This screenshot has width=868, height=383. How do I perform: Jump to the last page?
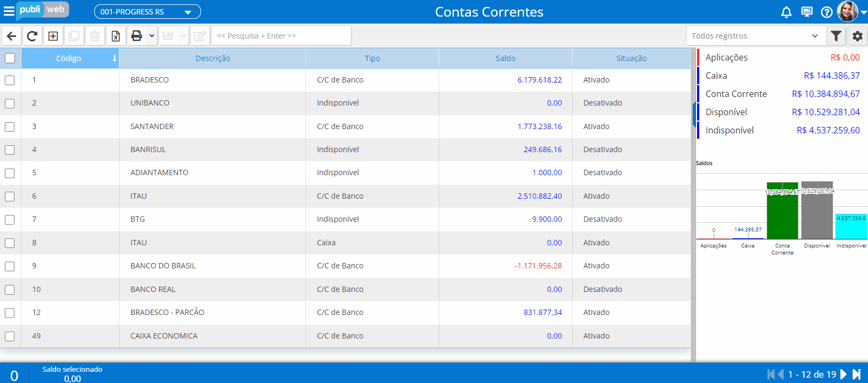856,374
